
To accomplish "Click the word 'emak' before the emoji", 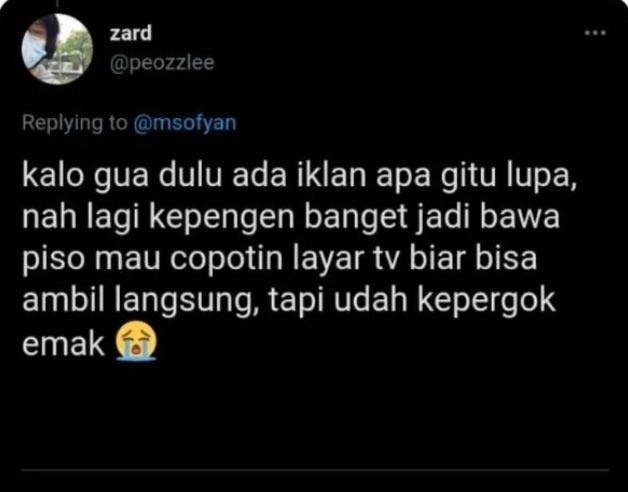I will 63,345.
